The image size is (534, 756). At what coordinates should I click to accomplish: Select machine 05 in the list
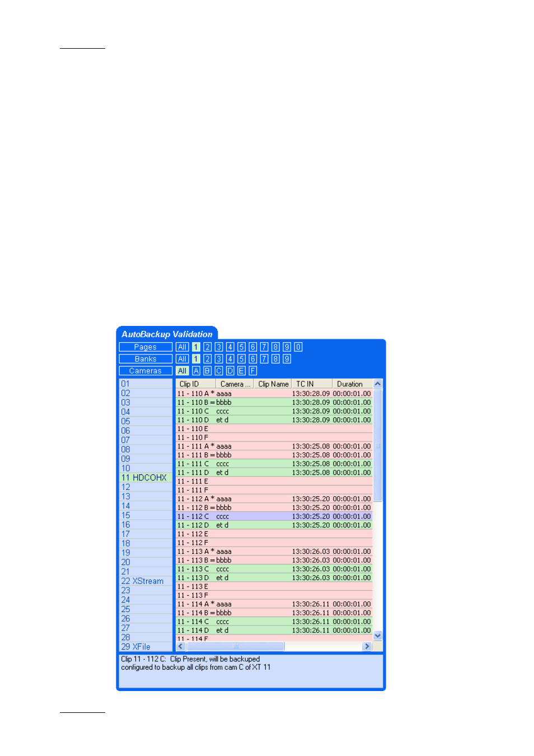point(146,421)
